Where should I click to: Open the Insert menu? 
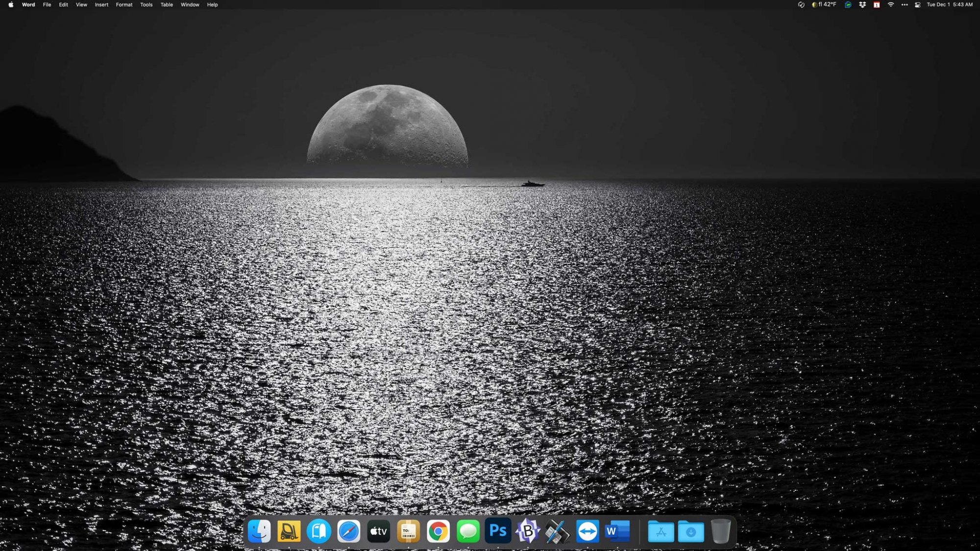[101, 5]
